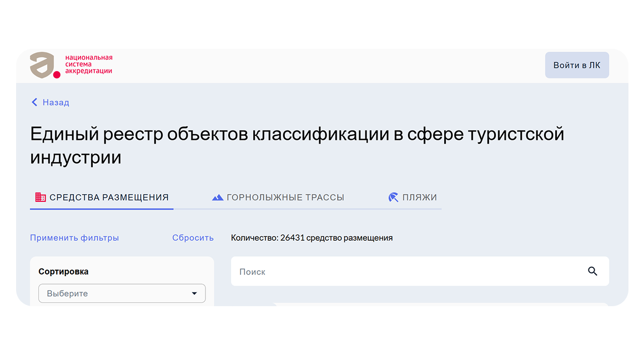644x355 pixels.
Task: Focus the 'Поиск' search field
Action: pos(405,272)
